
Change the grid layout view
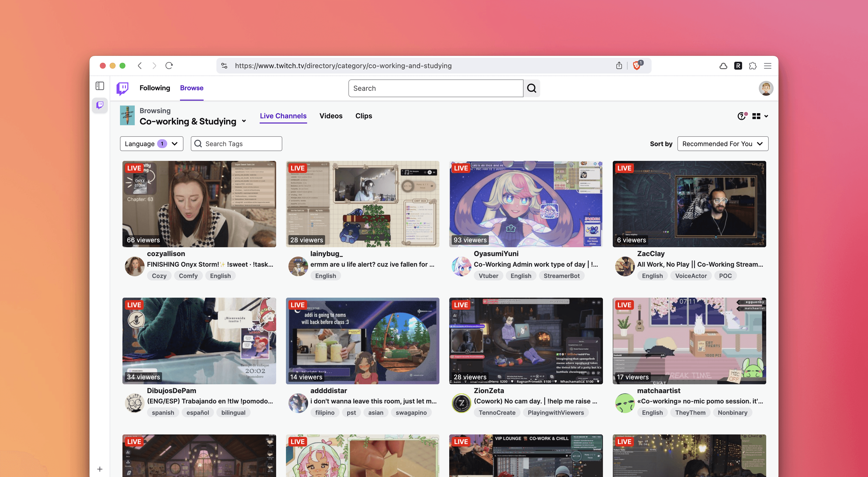coord(760,116)
